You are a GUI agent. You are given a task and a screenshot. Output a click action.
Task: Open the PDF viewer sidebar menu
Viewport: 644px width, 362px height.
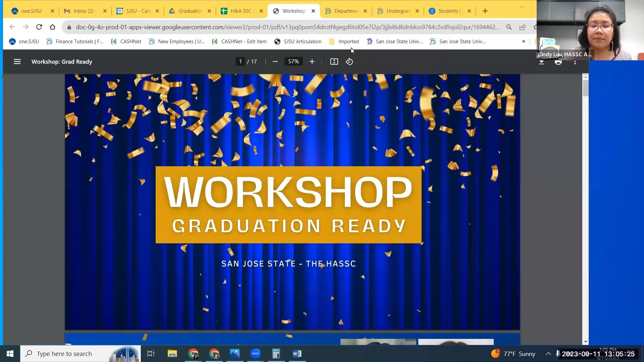(17, 62)
